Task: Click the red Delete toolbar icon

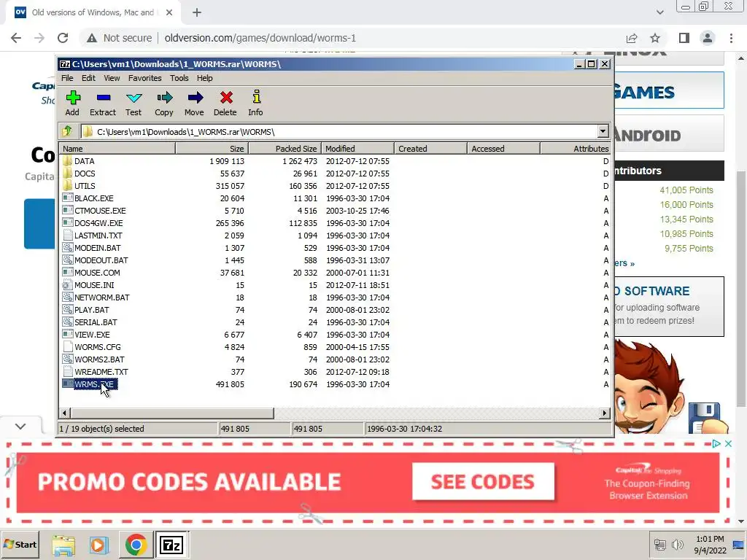Action: point(226,98)
